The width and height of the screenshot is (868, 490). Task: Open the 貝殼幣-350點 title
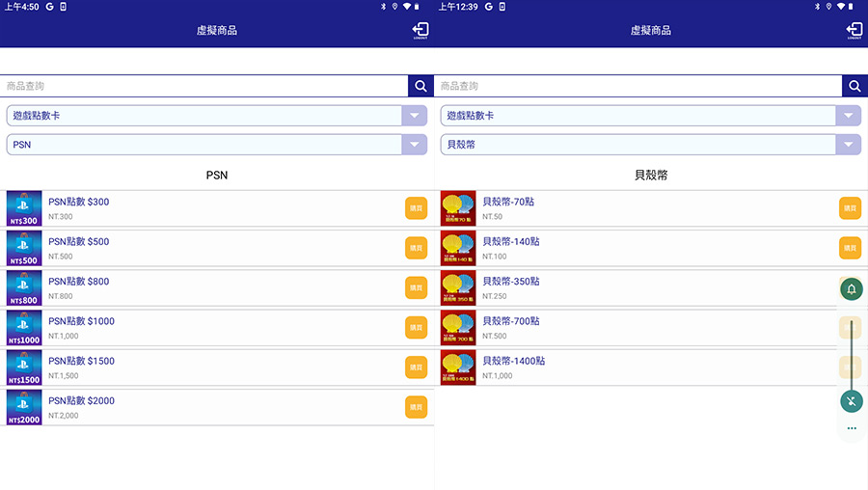point(511,282)
